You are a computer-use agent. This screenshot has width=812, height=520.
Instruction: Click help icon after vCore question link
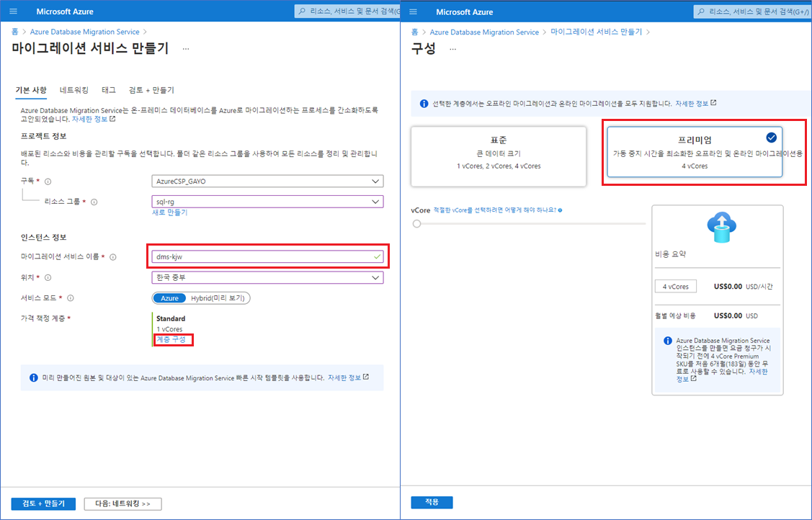click(x=561, y=210)
